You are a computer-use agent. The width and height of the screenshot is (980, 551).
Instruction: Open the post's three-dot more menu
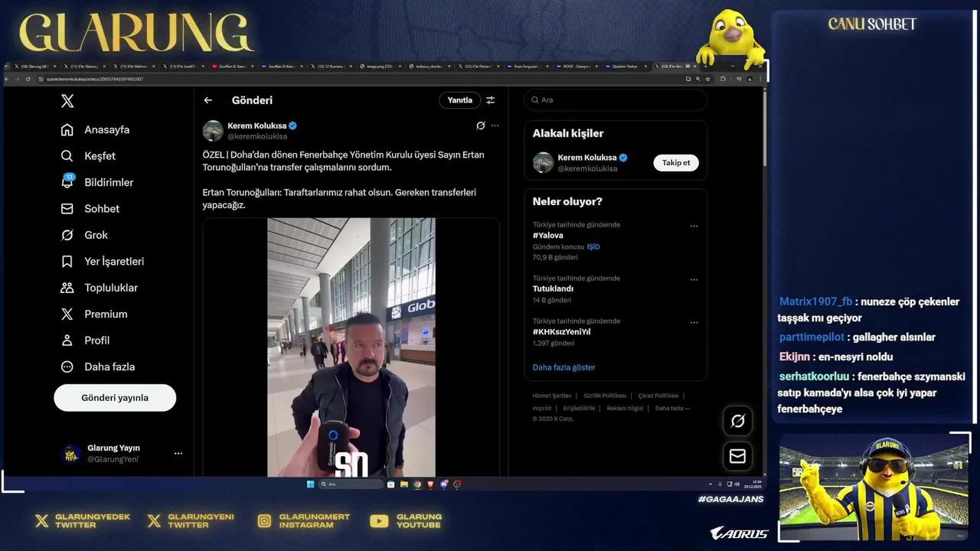[x=495, y=126]
